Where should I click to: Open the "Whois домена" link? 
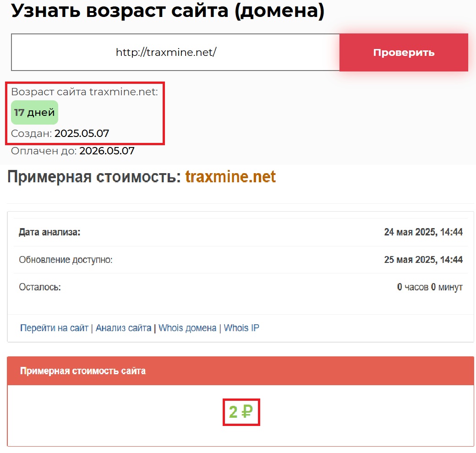(187, 328)
